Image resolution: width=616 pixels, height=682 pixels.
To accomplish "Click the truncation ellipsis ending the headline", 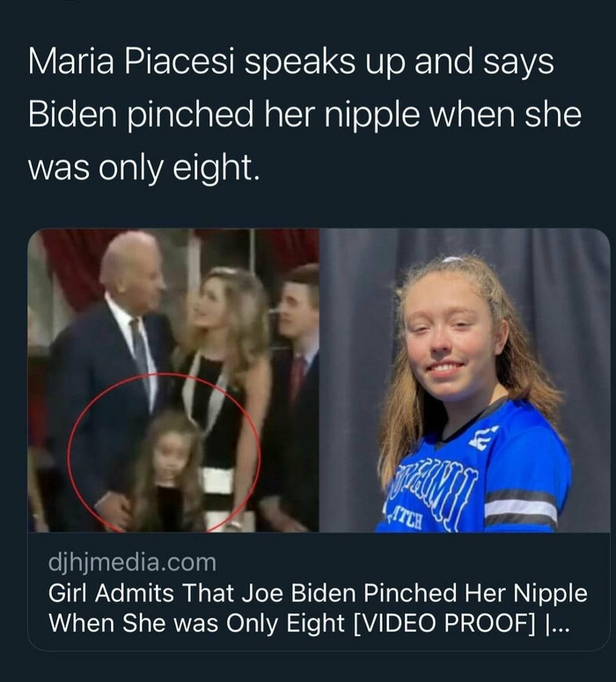I will click(x=560, y=624).
